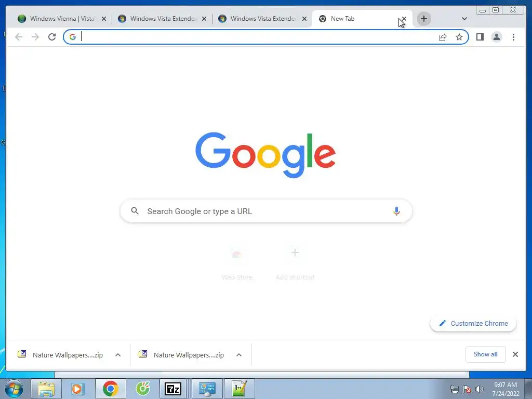Screen dimensions: 532x399
Task: Click the Google logo
Action: coord(265,155)
